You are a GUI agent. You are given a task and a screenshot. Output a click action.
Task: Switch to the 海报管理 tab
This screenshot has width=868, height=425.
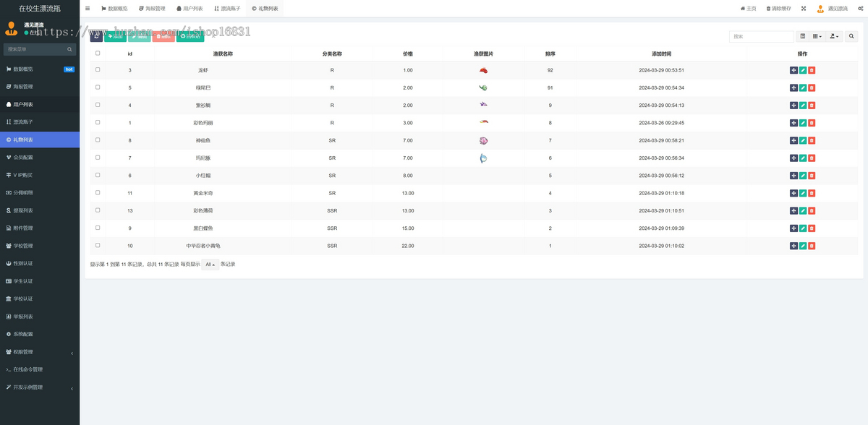pos(151,9)
